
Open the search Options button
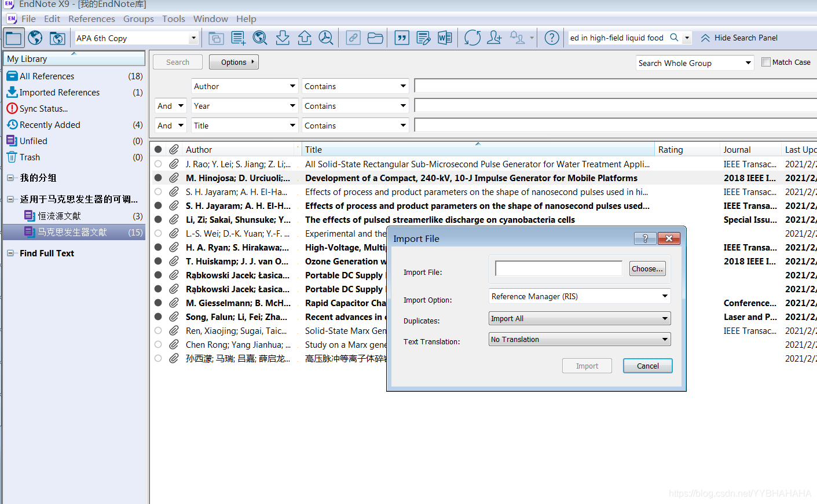(x=234, y=62)
